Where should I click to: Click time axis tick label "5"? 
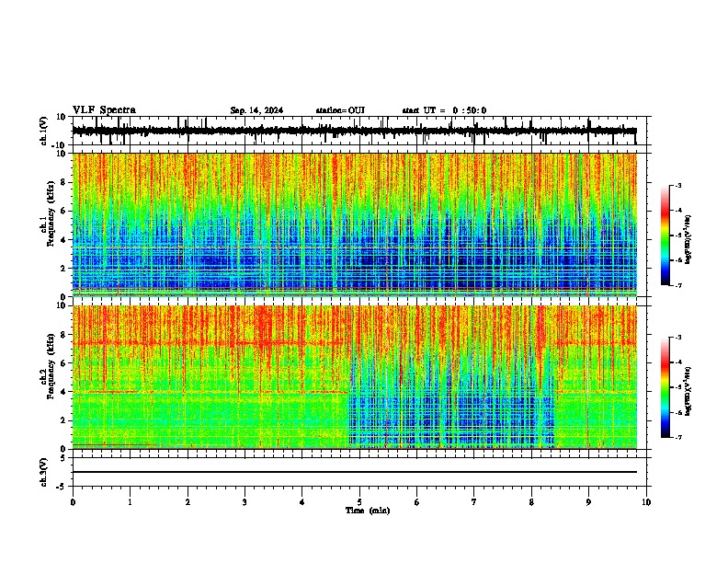pos(359,502)
